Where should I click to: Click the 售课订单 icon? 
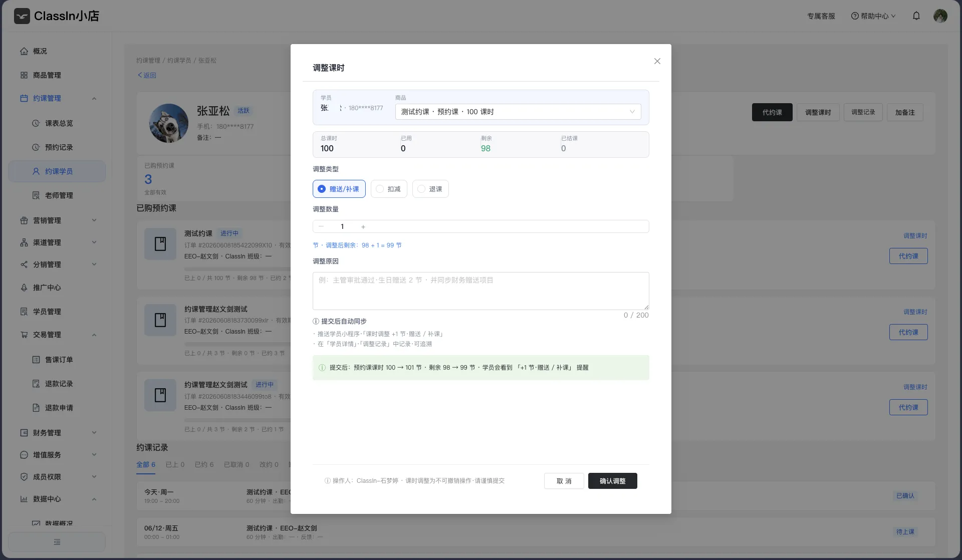click(36, 360)
